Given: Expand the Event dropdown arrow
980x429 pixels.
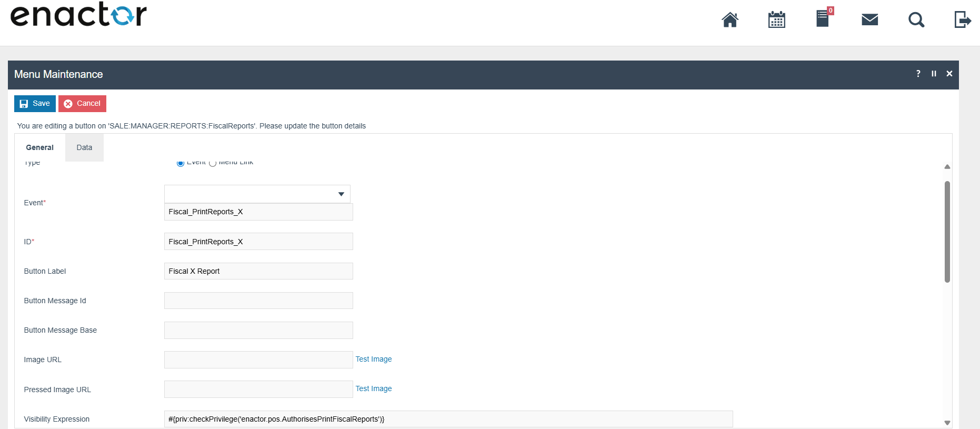Looking at the screenshot, I should (x=341, y=194).
